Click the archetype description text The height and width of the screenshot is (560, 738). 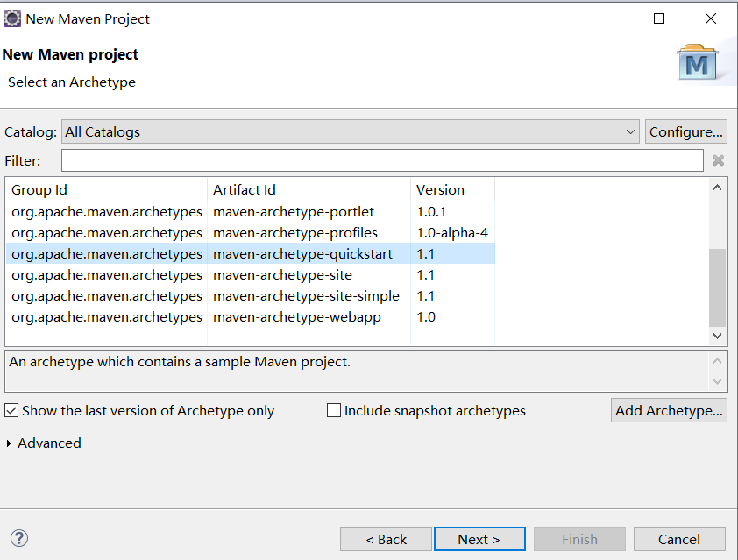[180, 362]
